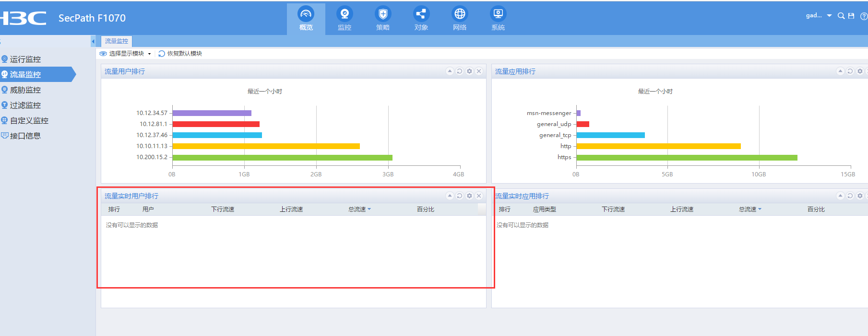Click the search magnifier icon in the header
The width and height of the screenshot is (868, 336).
click(x=841, y=16)
